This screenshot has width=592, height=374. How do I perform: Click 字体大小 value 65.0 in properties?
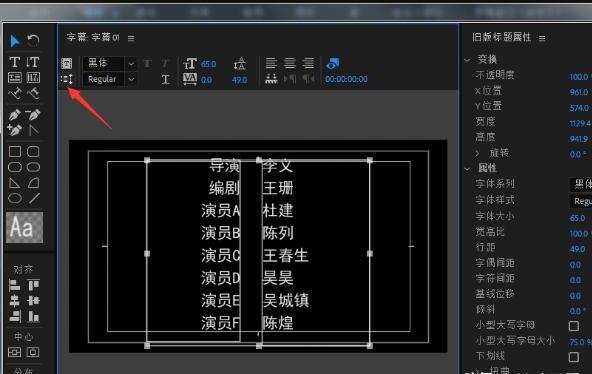578,218
